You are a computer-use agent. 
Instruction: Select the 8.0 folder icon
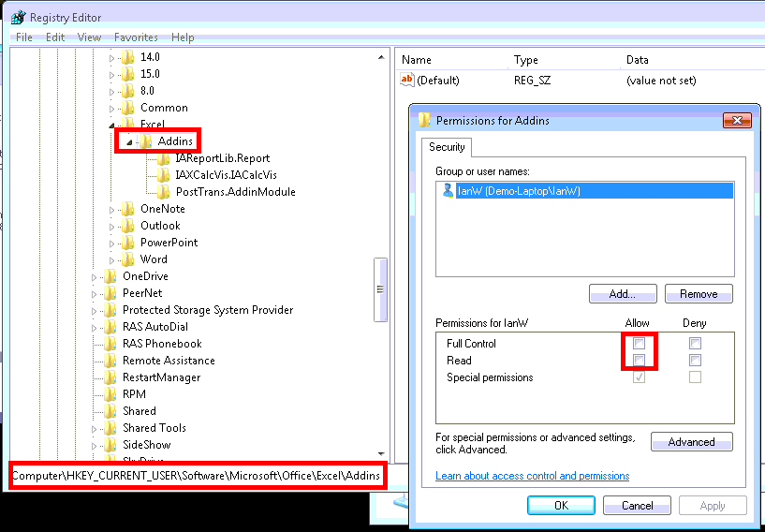[128, 91]
